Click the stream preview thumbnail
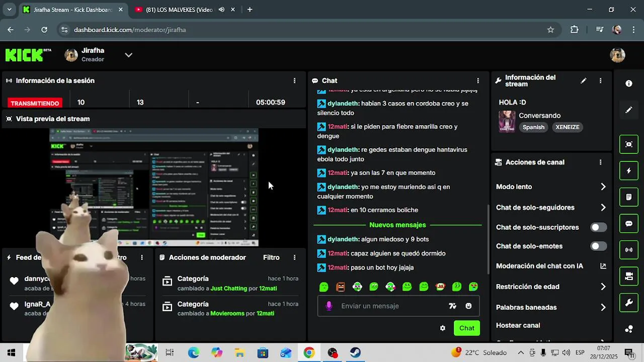This screenshot has width=644, height=362. click(154, 187)
